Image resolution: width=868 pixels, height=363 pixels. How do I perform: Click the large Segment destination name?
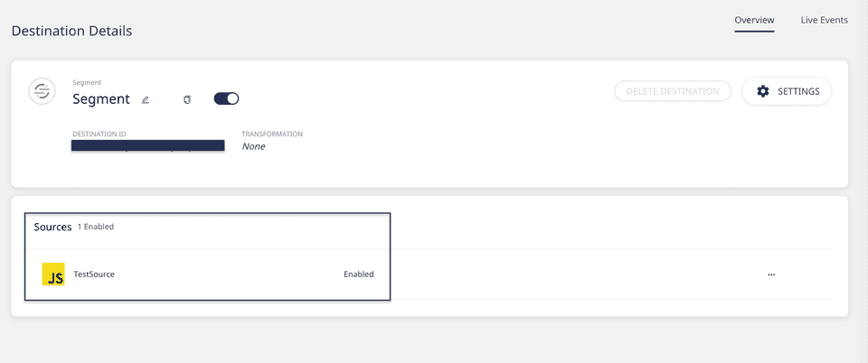point(101,99)
